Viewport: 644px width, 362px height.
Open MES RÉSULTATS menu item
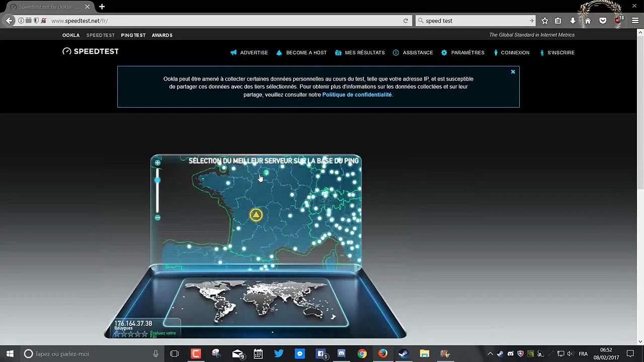tap(360, 52)
